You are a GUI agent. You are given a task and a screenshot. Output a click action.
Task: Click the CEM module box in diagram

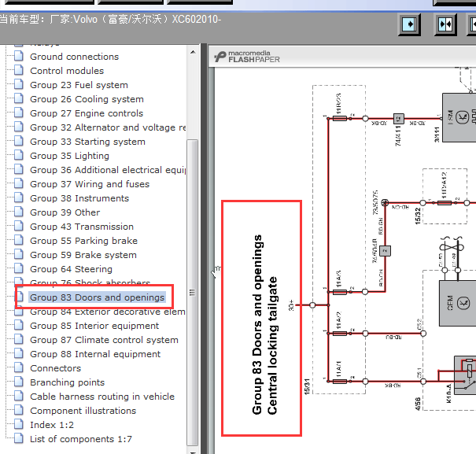[x=457, y=303]
